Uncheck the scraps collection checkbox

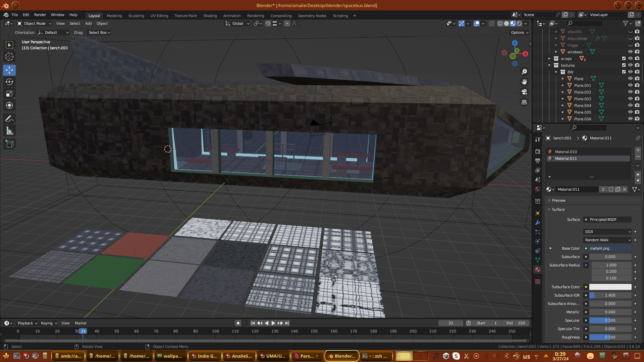624,58
